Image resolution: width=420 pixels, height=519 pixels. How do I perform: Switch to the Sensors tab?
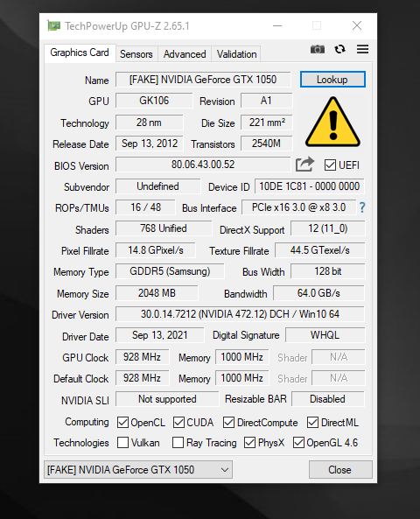[136, 54]
